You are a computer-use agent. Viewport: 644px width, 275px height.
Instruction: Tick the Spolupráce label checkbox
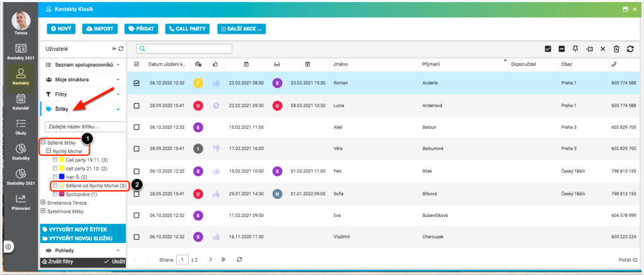click(x=55, y=194)
